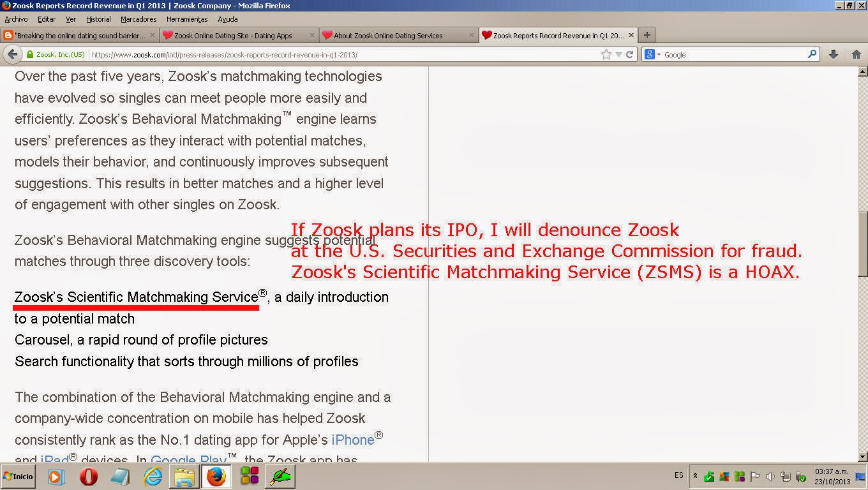The height and width of the screenshot is (490, 868).
Task: Follow the iPhone link
Action: [x=353, y=440]
